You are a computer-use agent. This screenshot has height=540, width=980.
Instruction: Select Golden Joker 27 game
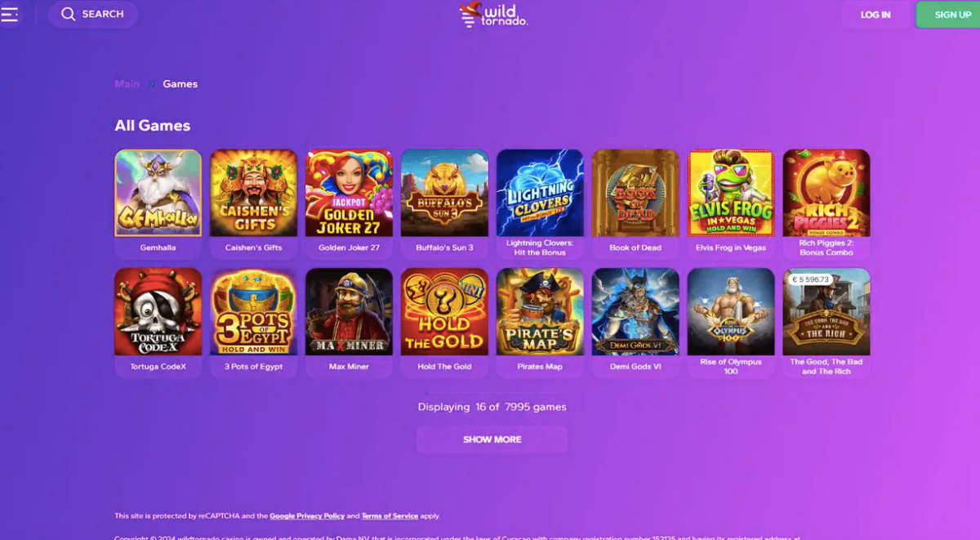click(350, 193)
